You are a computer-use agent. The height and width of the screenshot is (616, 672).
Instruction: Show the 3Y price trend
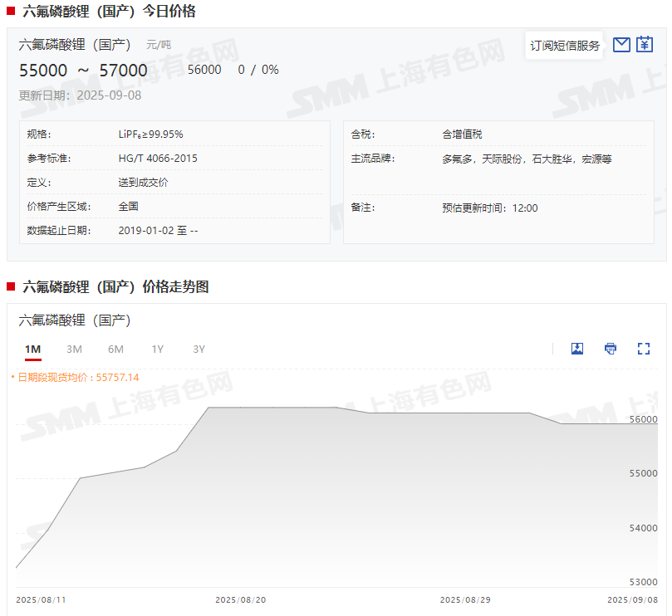(199, 350)
